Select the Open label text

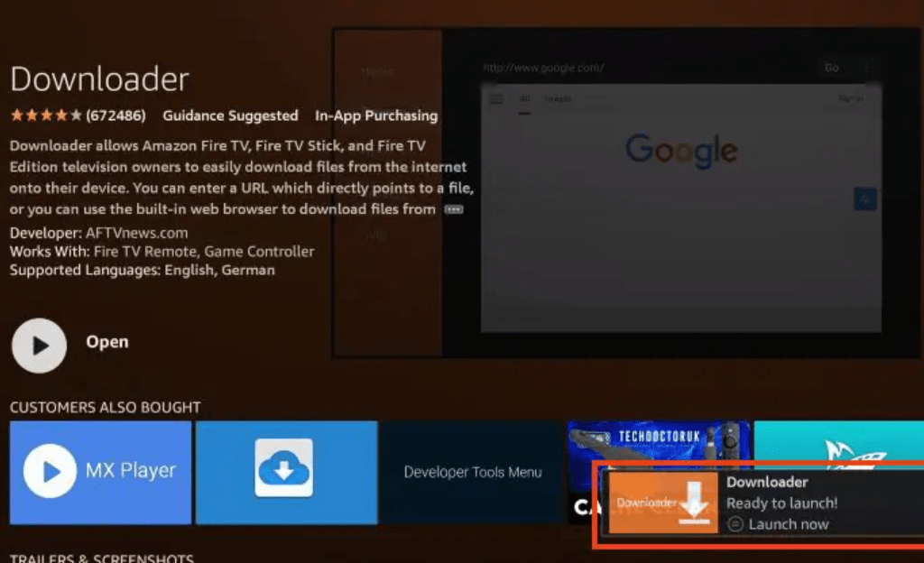coord(107,342)
